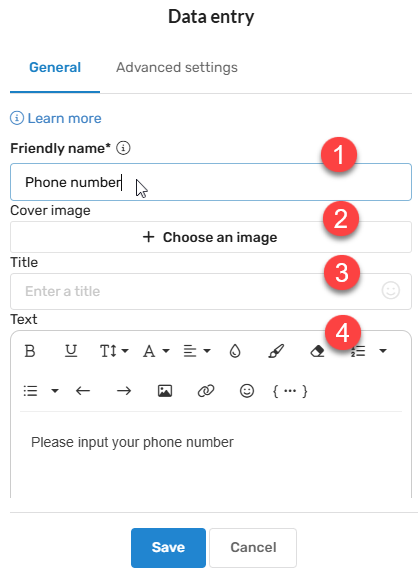Insert a hyperlink with the chain icon
The image size is (418, 574).
pos(206,391)
